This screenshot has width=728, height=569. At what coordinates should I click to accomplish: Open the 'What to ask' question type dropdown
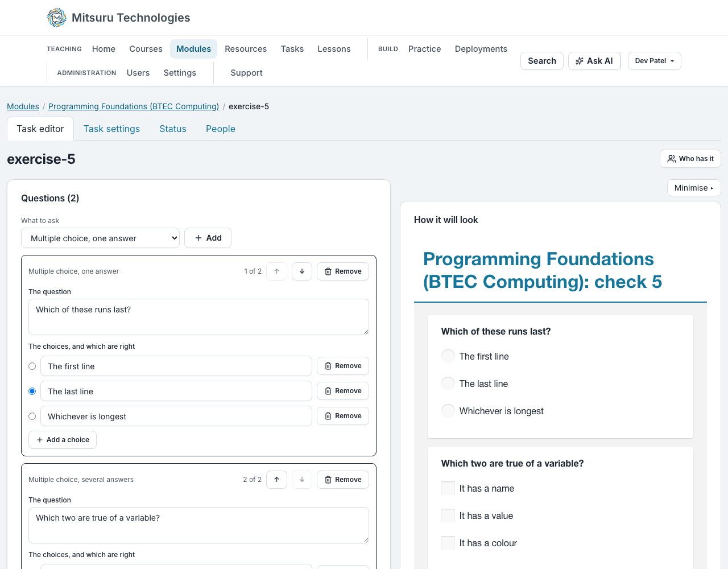[100, 238]
